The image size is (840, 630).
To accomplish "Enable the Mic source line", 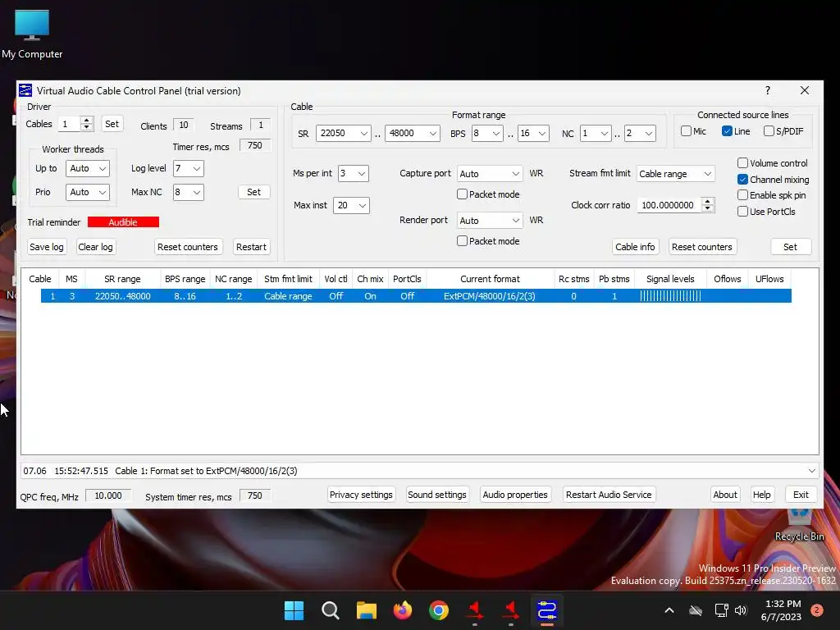I will tap(687, 131).
